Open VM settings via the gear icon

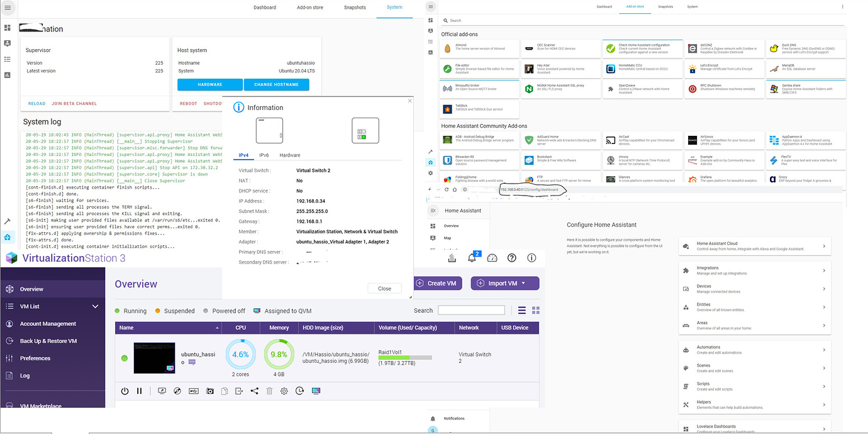[x=284, y=391]
